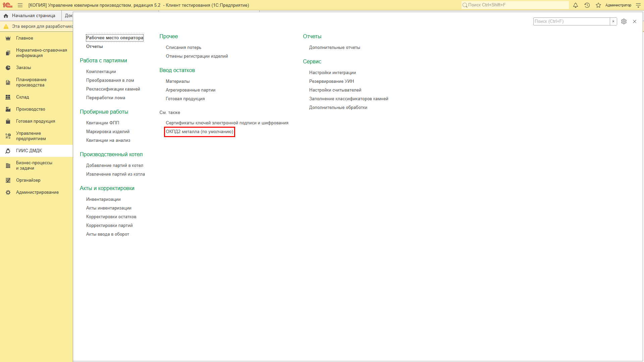This screenshot has width=644, height=362.
Task: Focus the global search field Ctrl+Shift+F
Action: point(515,5)
